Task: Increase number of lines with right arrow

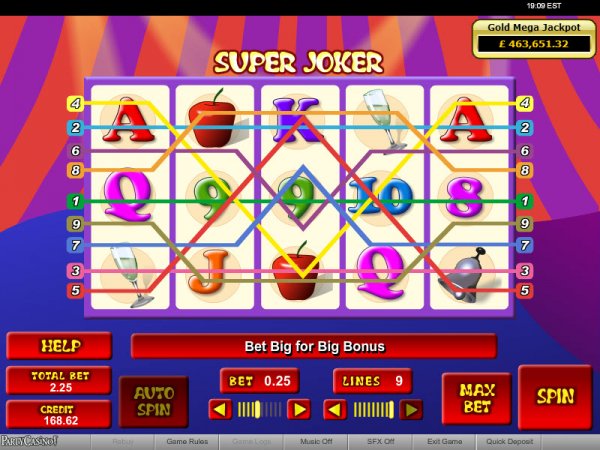Action: pyautogui.click(x=411, y=409)
